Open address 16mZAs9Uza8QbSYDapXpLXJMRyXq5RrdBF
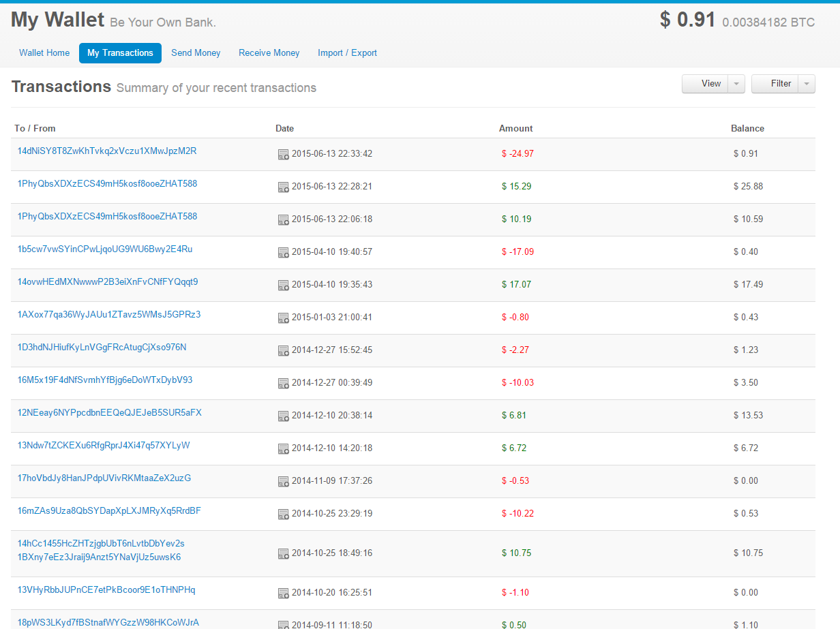This screenshot has width=840, height=629. click(109, 510)
